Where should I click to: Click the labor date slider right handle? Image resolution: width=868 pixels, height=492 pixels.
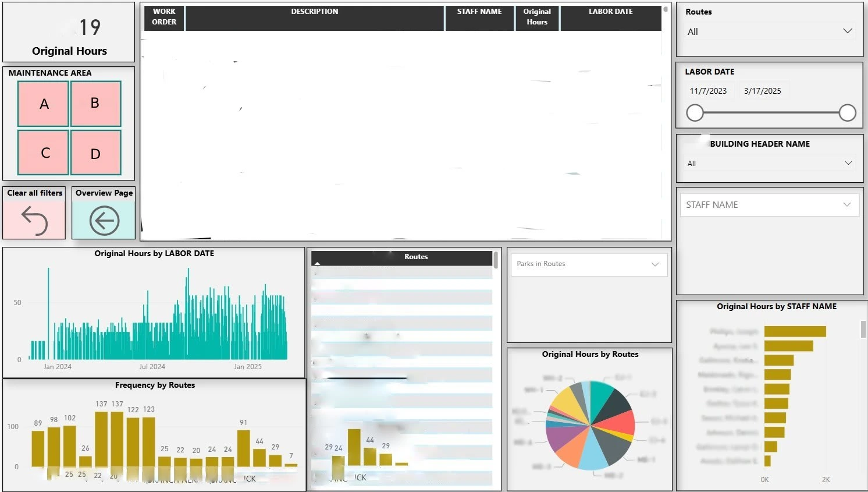pos(848,113)
